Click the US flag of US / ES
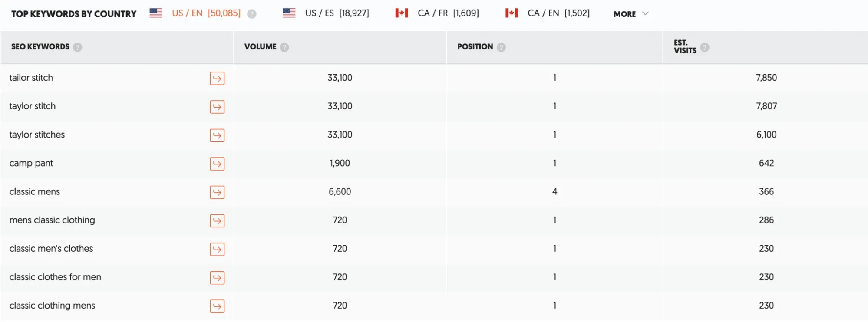868x322 pixels. click(x=289, y=13)
